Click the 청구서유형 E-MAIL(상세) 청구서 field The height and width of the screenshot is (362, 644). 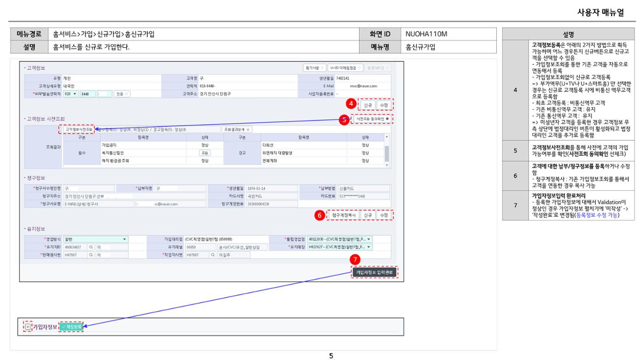point(98,204)
